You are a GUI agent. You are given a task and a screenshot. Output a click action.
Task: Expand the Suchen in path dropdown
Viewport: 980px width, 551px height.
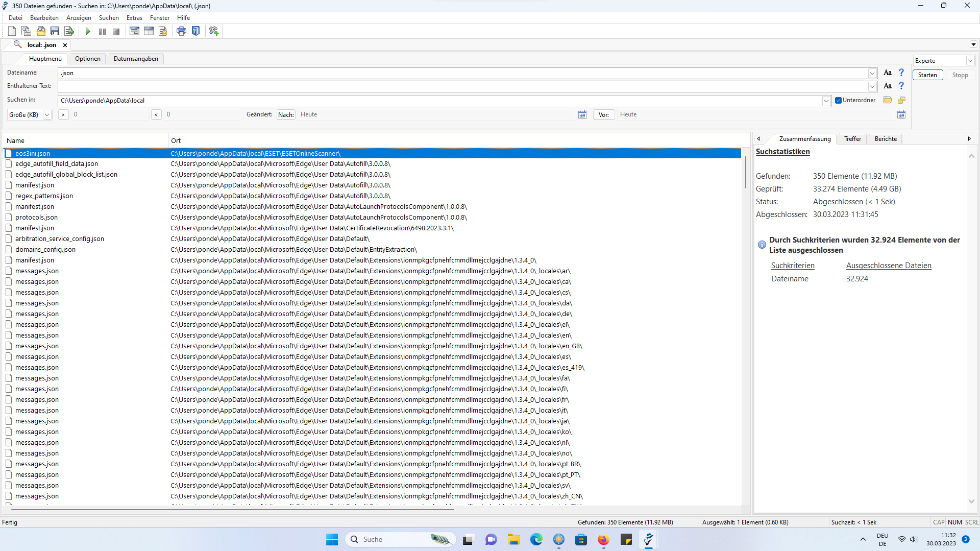point(826,101)
